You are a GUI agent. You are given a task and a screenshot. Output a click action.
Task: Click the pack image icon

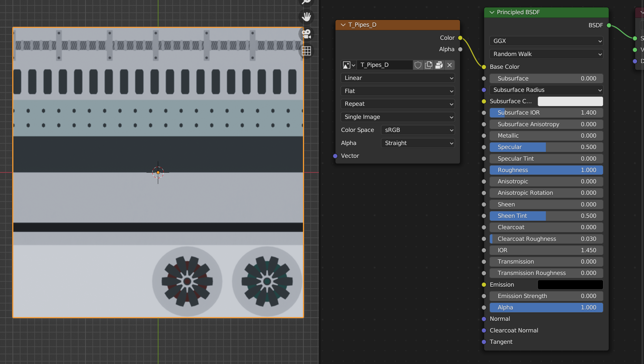pos(439,65)
